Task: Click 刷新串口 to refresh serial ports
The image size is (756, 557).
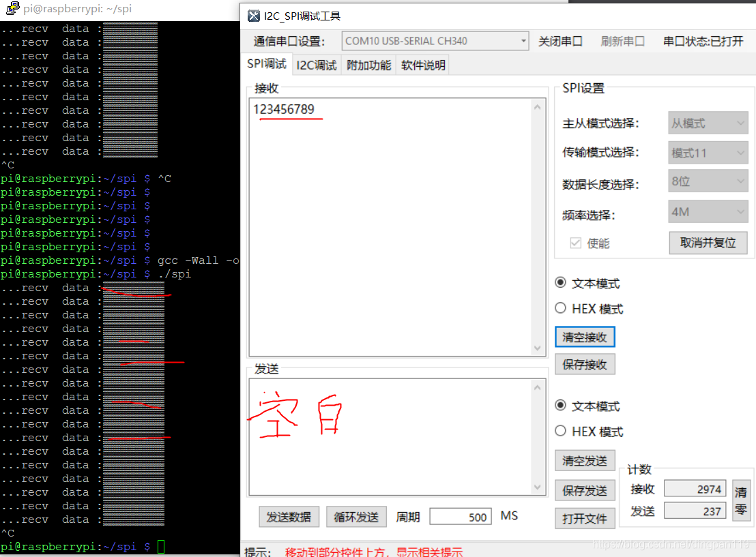Action: tap(622, 40)
